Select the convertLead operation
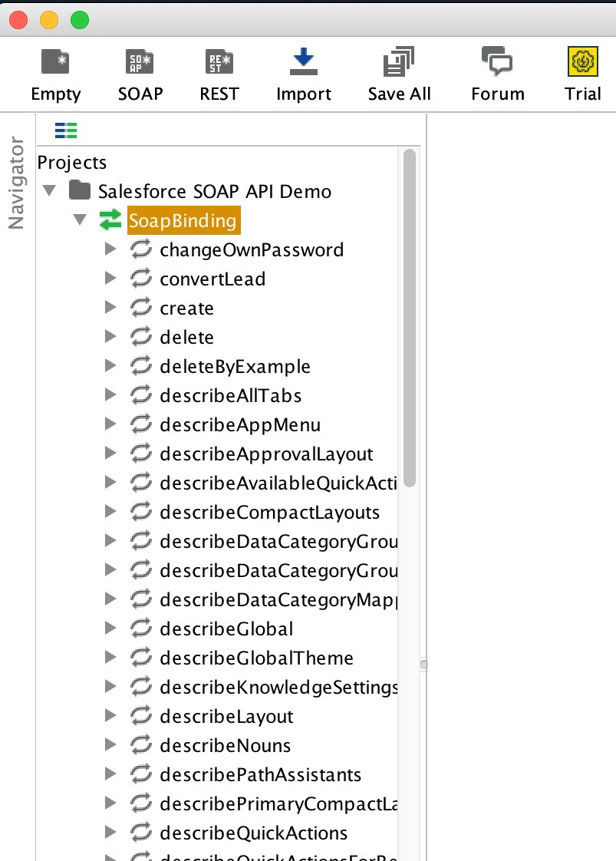616x861 pixels. [x=212, y=279]
